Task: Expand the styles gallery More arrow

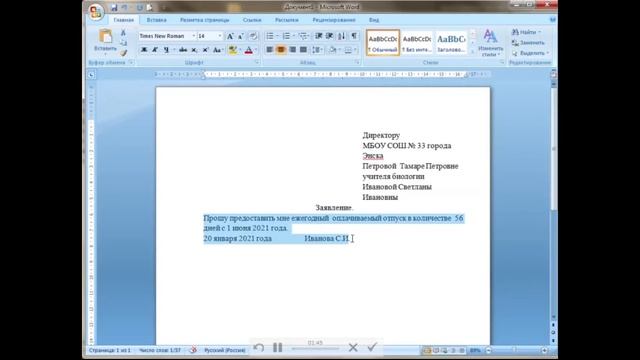Action: coord(473,53)
